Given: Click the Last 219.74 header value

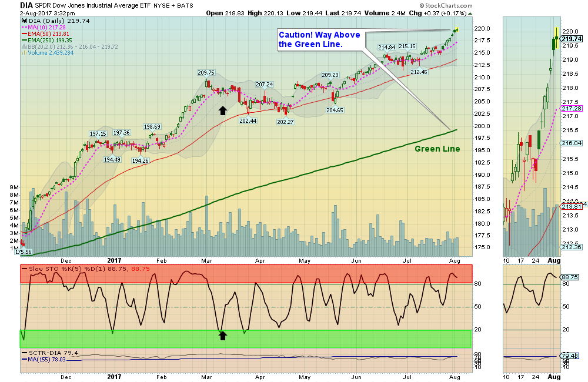Looking at the screenshot, I should tap(343, 13).
